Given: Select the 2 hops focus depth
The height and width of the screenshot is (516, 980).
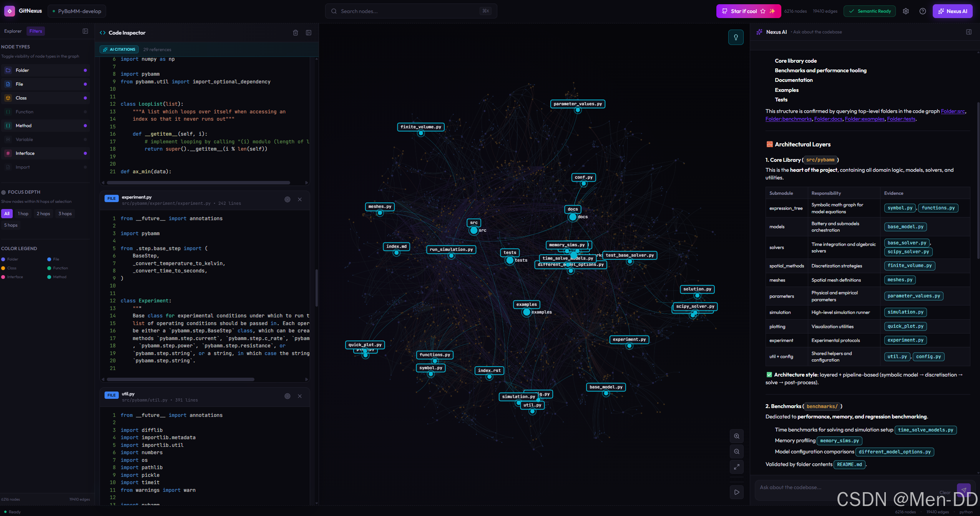Looking at the screenshot, I should click(x=43, y=214).
